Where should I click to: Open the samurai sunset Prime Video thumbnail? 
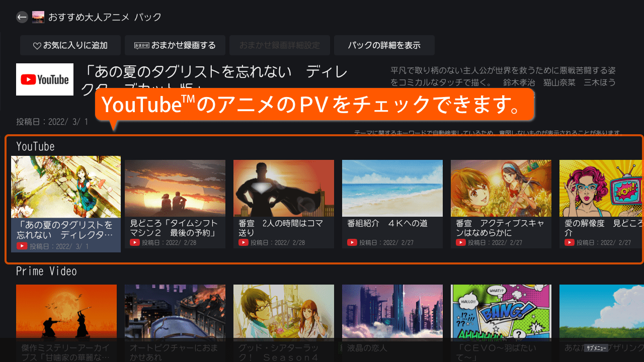pyautogui.click(x=66, y=313)
